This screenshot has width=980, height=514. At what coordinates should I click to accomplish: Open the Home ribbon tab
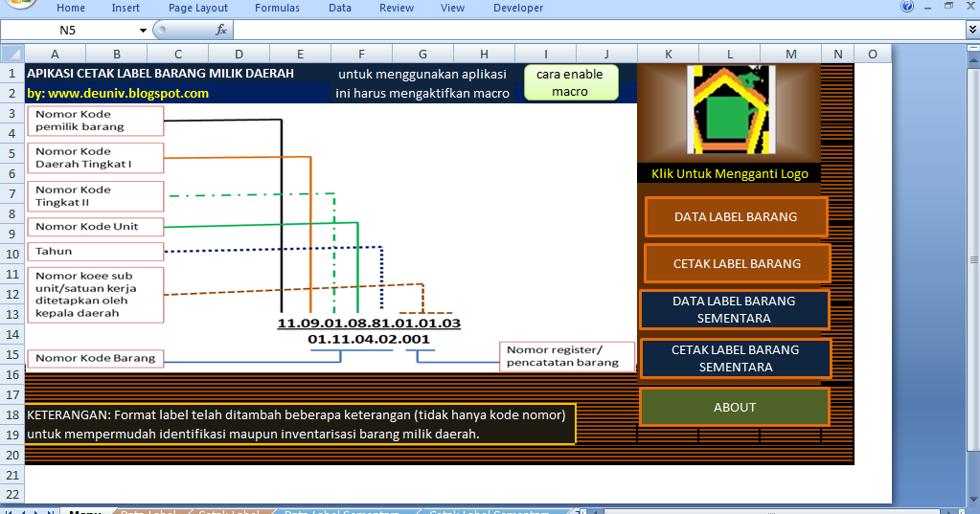[x=71, y=8]
